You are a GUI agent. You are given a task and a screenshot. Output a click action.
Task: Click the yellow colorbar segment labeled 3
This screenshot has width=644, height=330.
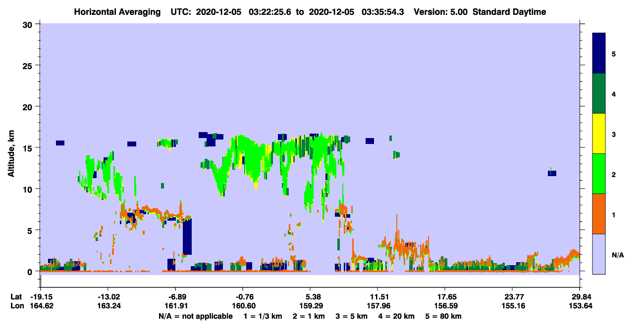[599, 134]
